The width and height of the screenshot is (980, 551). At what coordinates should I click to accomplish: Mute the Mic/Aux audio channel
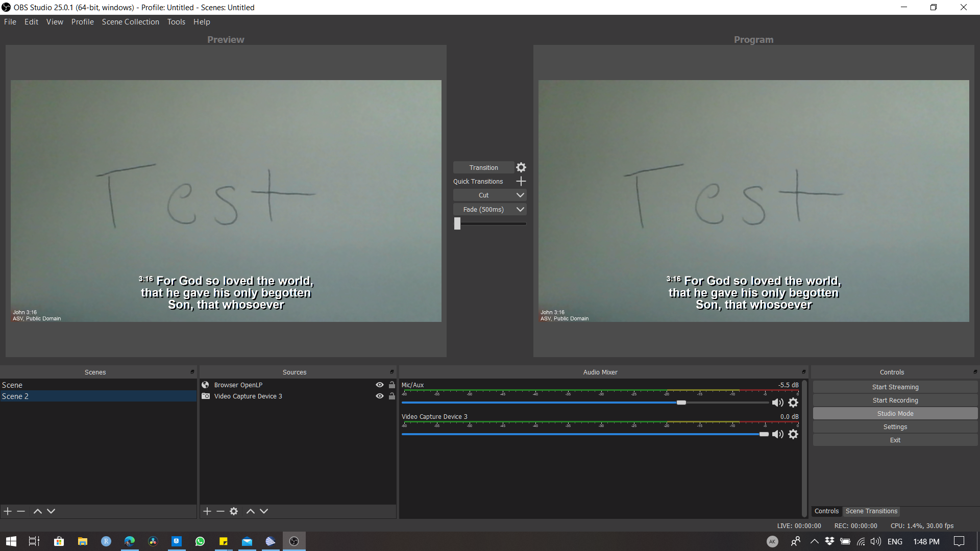(x=778, y=402)
